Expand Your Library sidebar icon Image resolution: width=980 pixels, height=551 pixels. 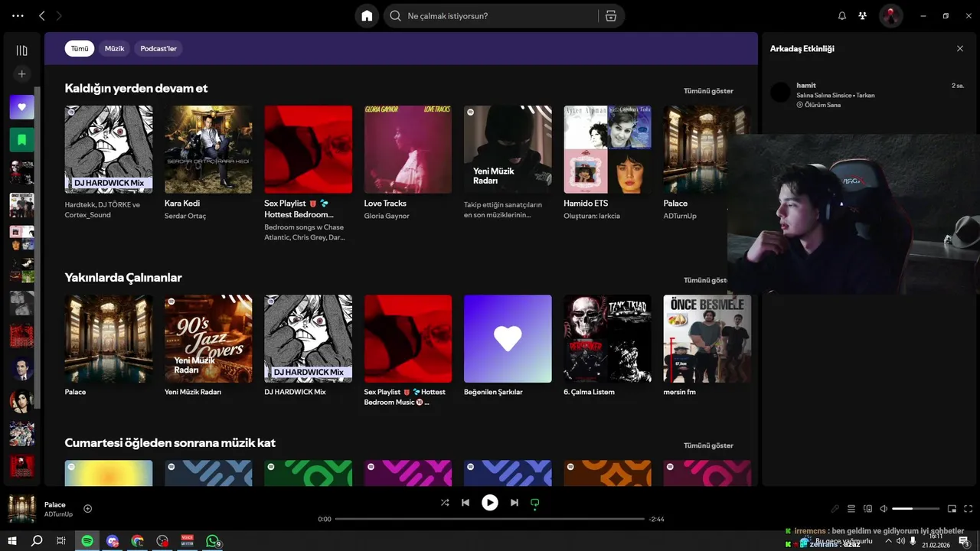[21, 51]
